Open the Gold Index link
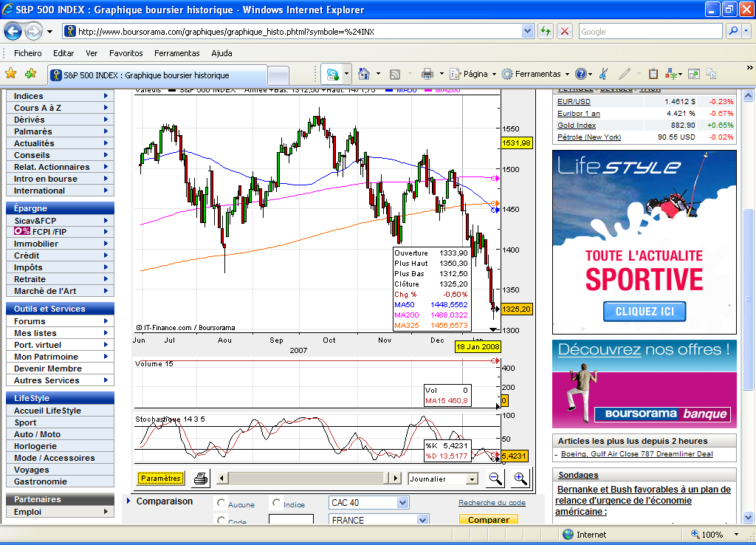Viewport: 756px width, 545px height. click(x=577, y=126)
